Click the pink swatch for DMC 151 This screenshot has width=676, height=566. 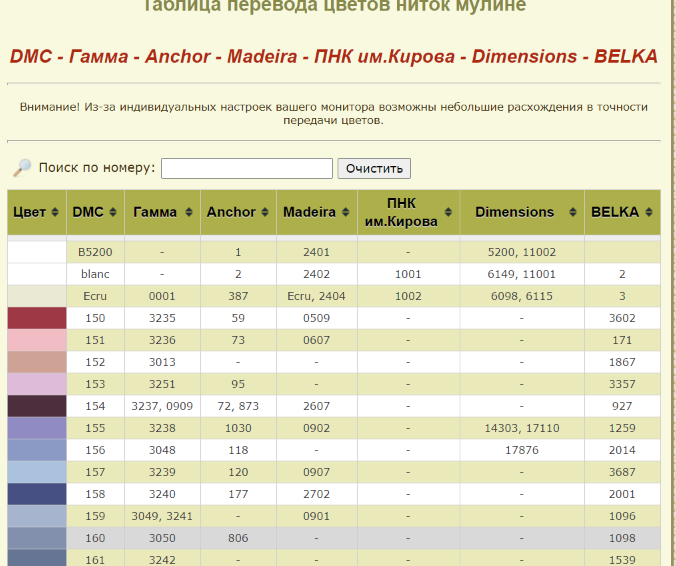pyautogui.click(x=37, y=340)
